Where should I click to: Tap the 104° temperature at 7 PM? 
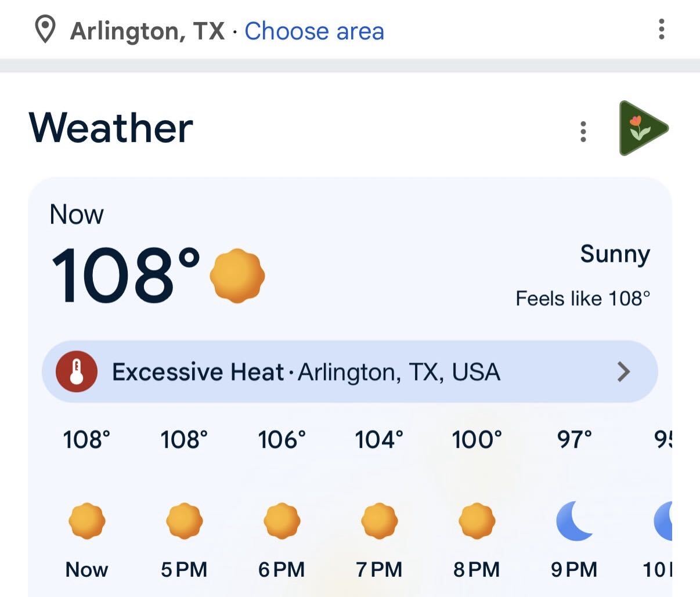pyautogui.click(x=379, y=440)
